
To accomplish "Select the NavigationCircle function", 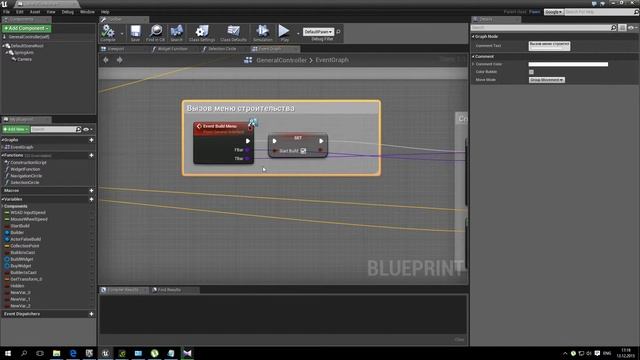I will coord(26,176).
